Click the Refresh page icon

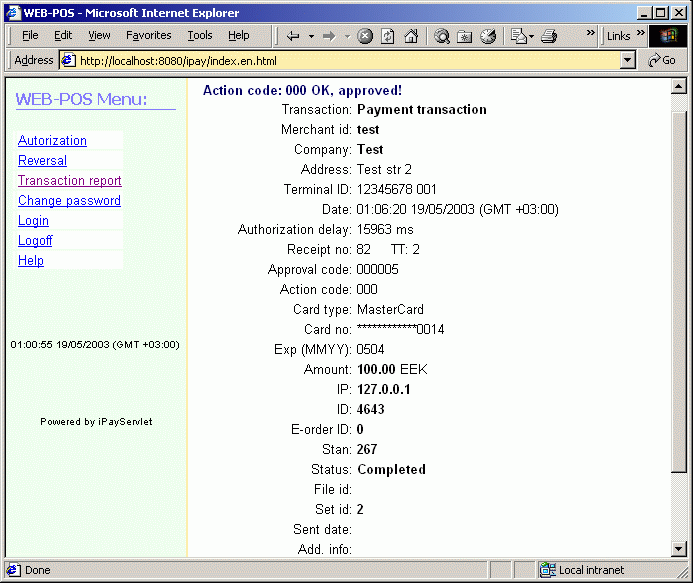pyautogui.click(x=388, y=36)
